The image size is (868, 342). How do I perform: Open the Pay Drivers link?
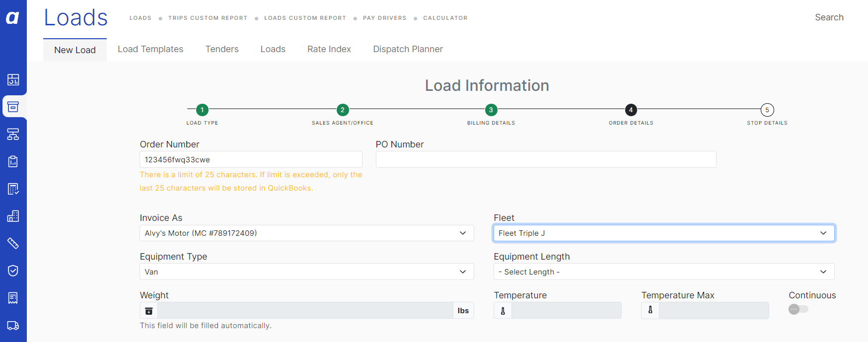[x=384, y=18]
